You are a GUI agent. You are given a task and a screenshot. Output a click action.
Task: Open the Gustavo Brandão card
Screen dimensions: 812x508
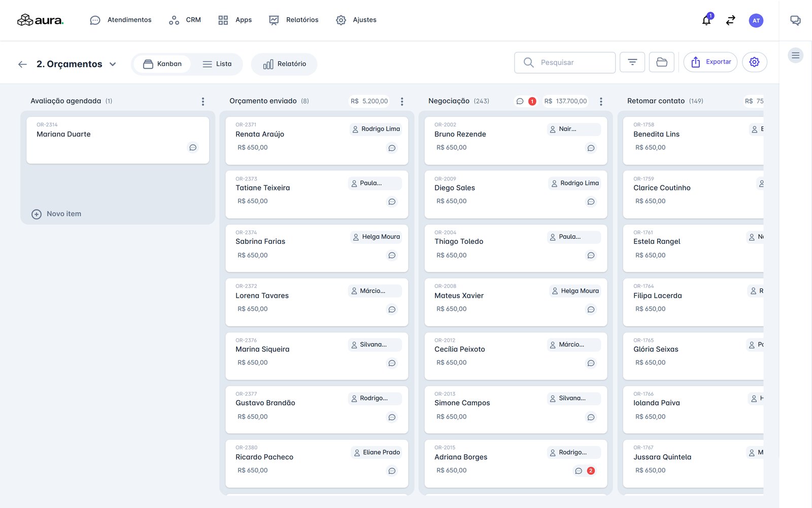[317, 410]
